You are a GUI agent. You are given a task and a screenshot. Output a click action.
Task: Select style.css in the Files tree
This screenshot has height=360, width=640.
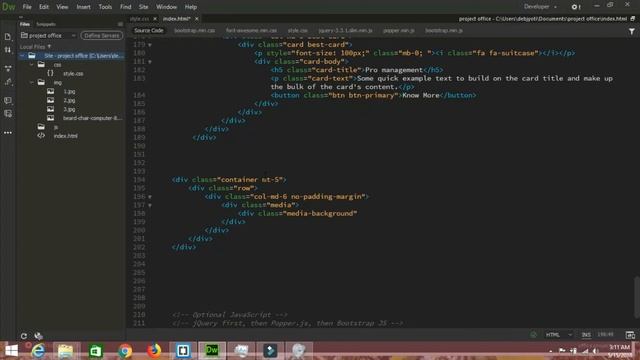coord(73,73)
